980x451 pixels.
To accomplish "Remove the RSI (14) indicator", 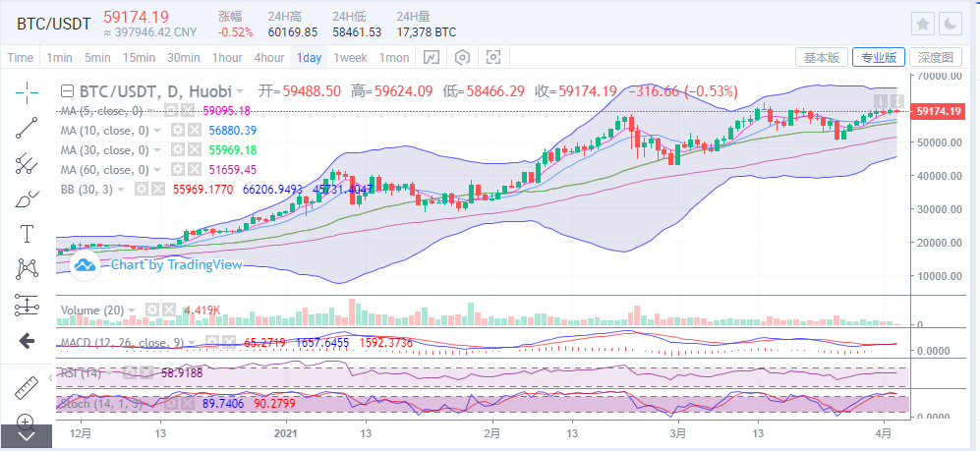I will [146, 373].
